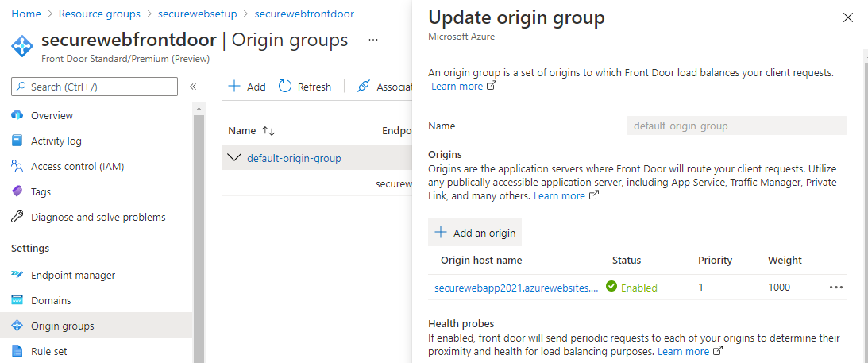868x363 pixels.
Task: Click the Priority column header
Action: tap(716, 260)
